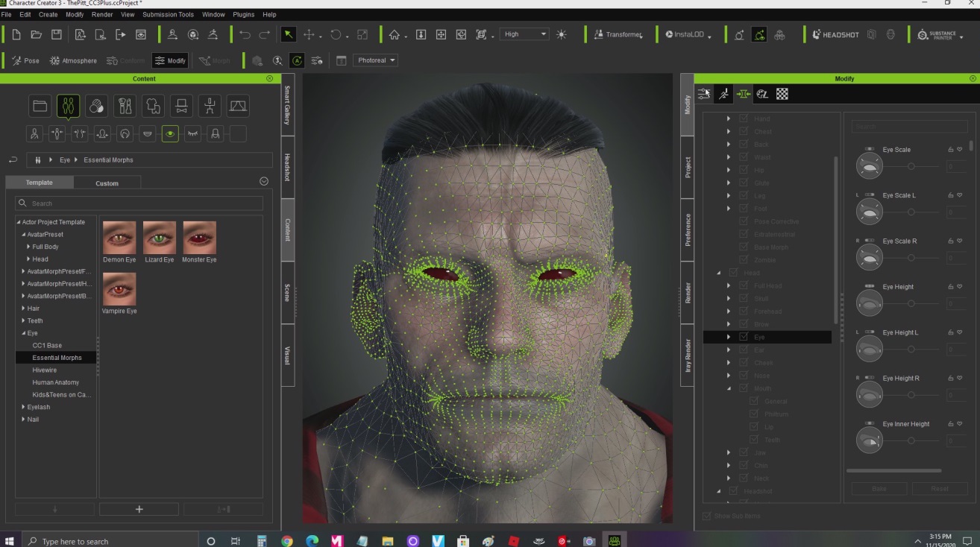Open the Submission Tools menu
Viewport: 980px width, 547px height.
tap(168, 14)
